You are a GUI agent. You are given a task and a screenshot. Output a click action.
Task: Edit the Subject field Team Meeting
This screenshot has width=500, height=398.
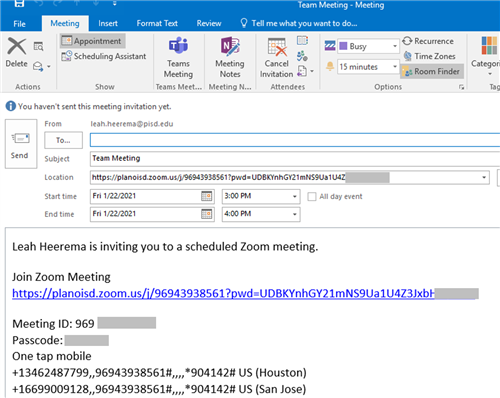[295, 158]
